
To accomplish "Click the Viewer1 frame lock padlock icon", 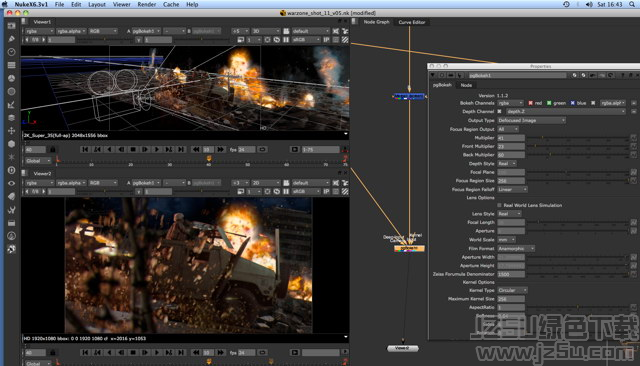I will [53, 149].
